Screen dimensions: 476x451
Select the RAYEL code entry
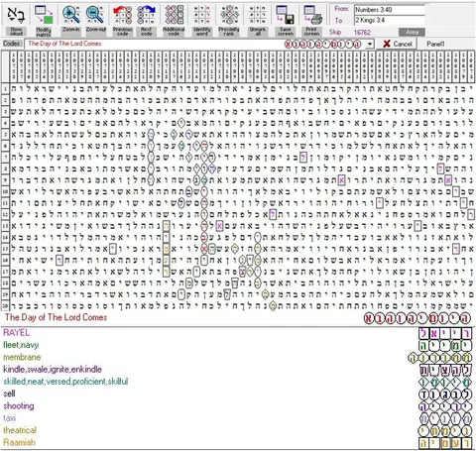pyautogui.click(x=17, y=332)
